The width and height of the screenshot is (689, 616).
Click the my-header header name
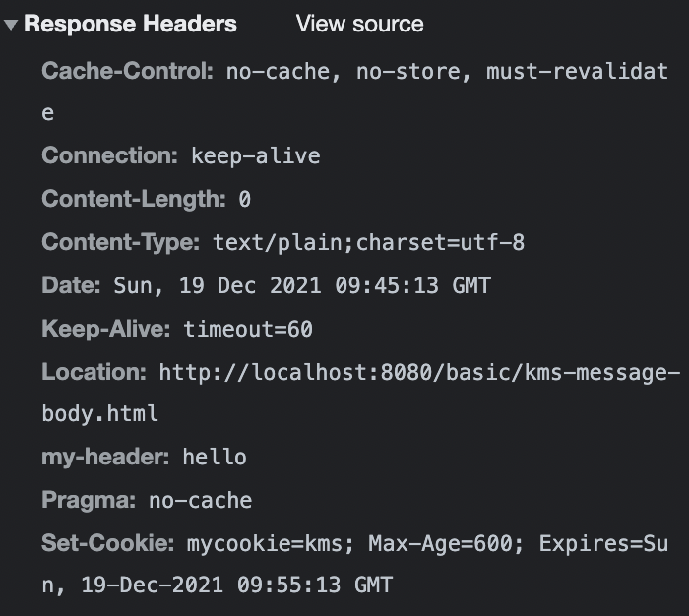(105, 457)
